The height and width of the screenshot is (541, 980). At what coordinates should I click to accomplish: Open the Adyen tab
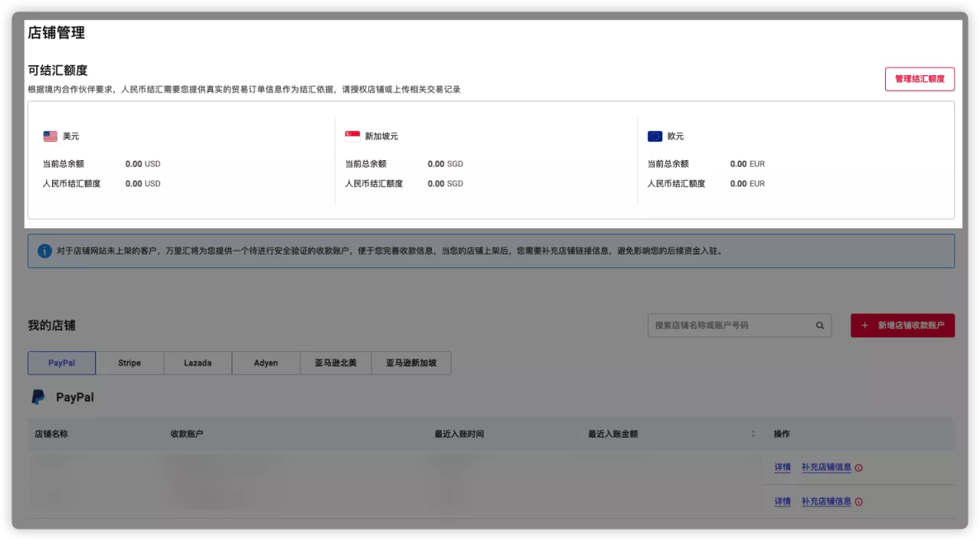(266, 362)
